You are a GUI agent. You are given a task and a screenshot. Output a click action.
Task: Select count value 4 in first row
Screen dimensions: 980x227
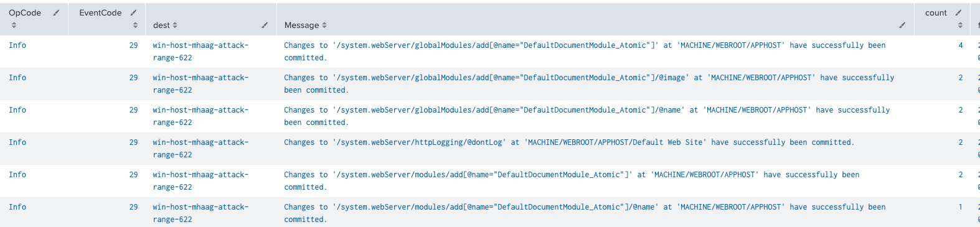tap(961, 45)
